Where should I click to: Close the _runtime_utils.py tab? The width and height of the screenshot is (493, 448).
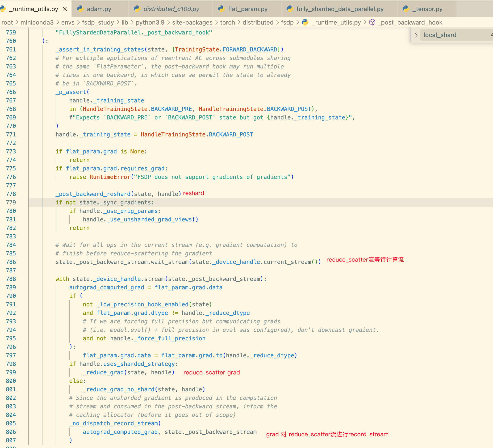pos(65,8)
